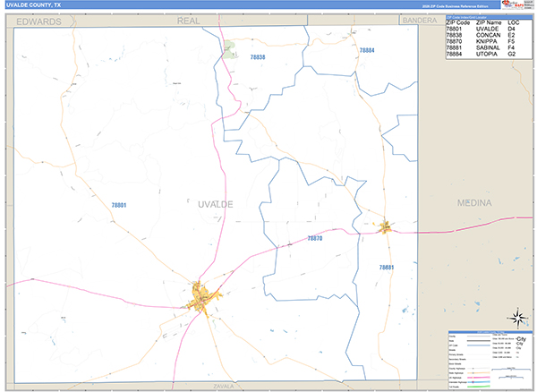Click 78870 in the ZIP index table
This screenshot has height=392, width=537.
coord(454,41)
